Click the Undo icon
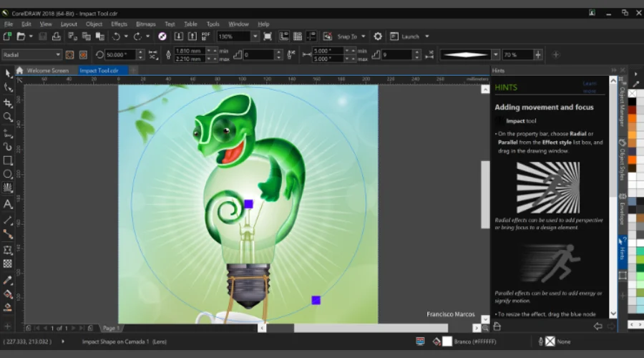Viewport: 644px width, 358px height. [x=116, y=37]
